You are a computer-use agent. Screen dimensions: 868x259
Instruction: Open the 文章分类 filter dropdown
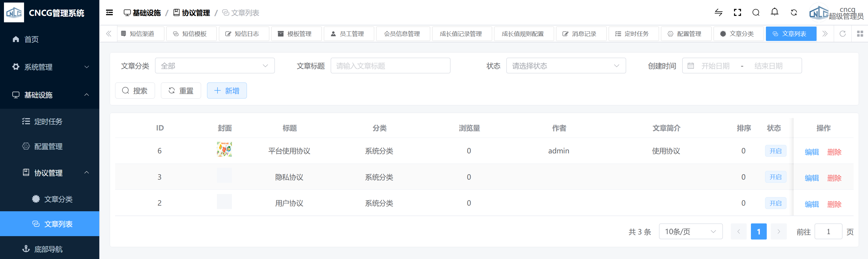coord(215,66)
